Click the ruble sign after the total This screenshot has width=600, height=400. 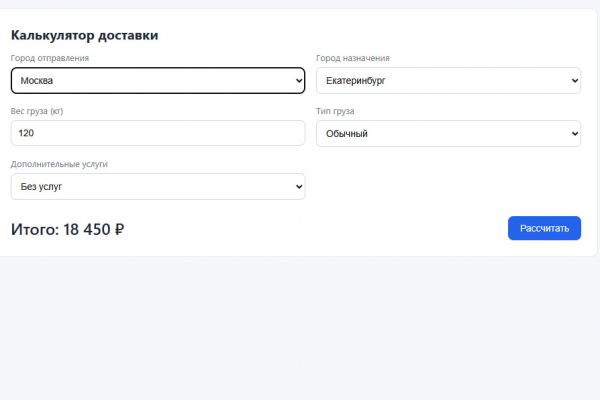(119, 229)
